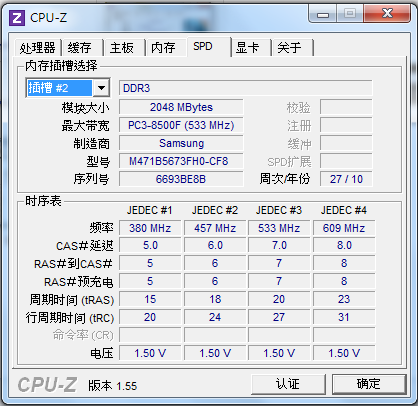Click the 380 MHz frequency cell
The width and height of the screenshot is (418, 406).
(x=150, y=228)
